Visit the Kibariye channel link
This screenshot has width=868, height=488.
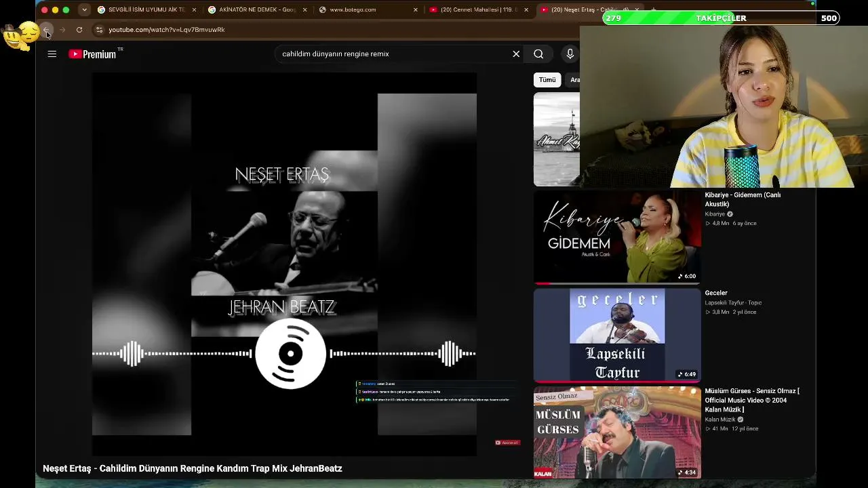click(x=715, y=214)
